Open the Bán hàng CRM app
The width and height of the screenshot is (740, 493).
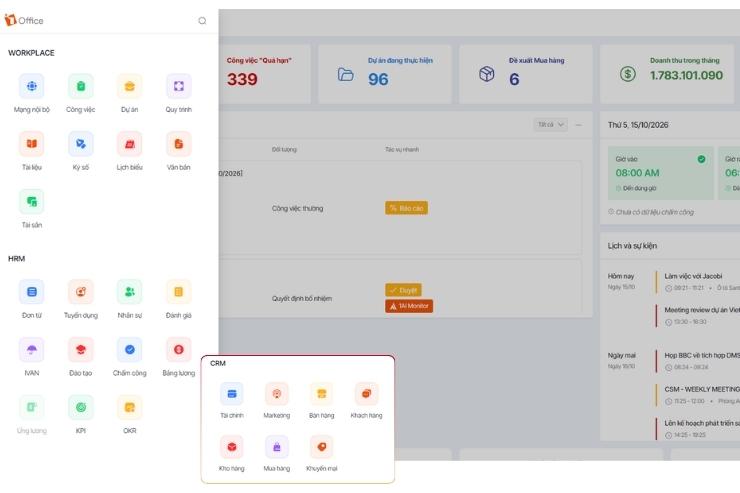[321, 393]
